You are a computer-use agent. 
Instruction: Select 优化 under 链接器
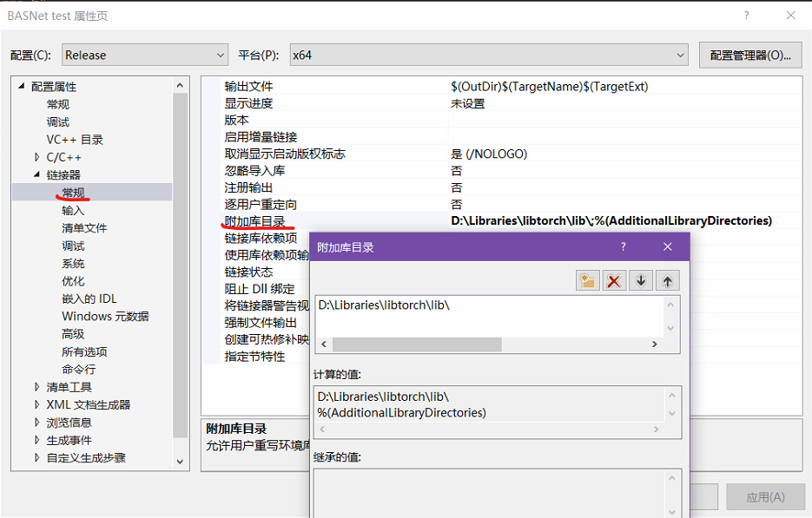click(x=73, y=281)
